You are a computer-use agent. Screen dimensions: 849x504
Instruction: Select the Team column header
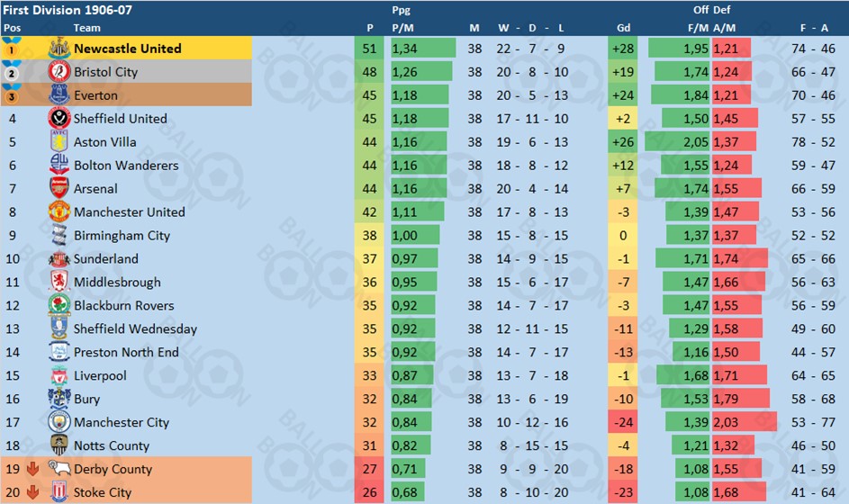(x=86, y=28)
